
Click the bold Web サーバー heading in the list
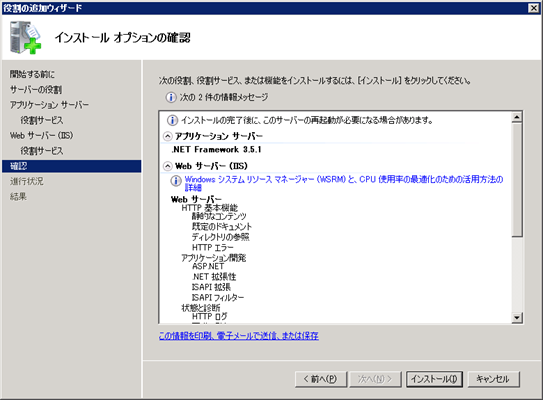[196, 199]
